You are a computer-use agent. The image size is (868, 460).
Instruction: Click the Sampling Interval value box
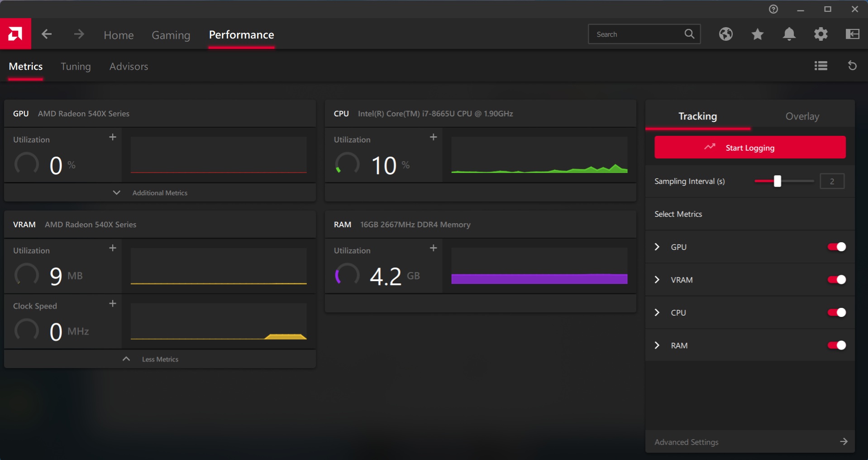click(x=832, y=181)
